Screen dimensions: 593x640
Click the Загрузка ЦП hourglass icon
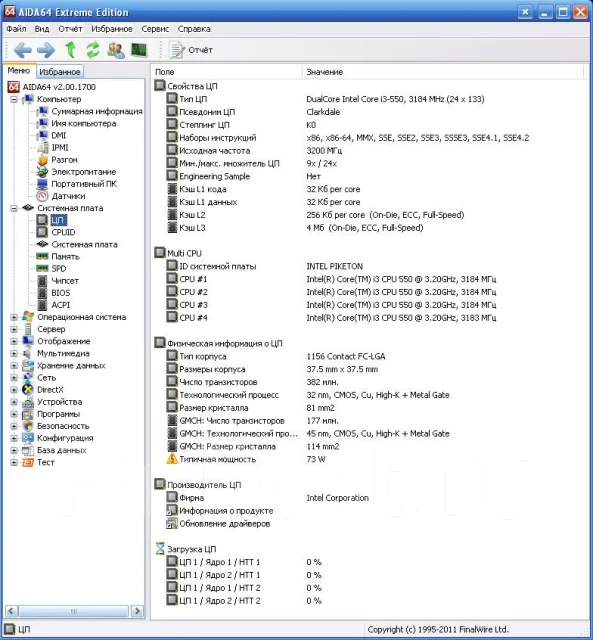point(160,549)
